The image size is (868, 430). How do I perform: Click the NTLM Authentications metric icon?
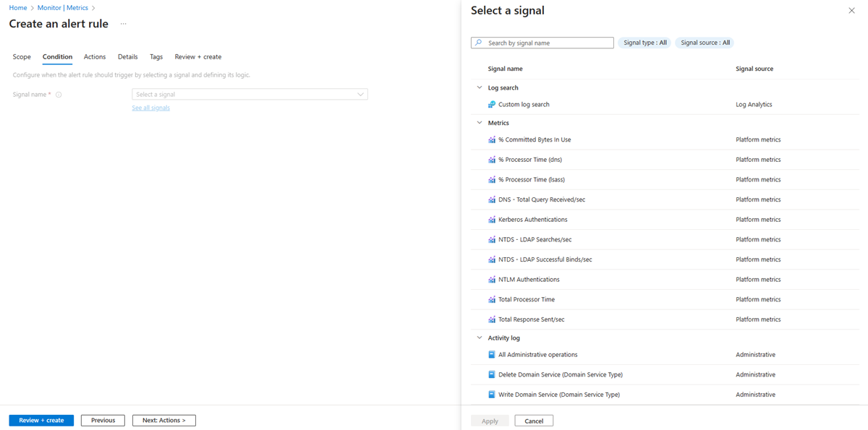492,280
